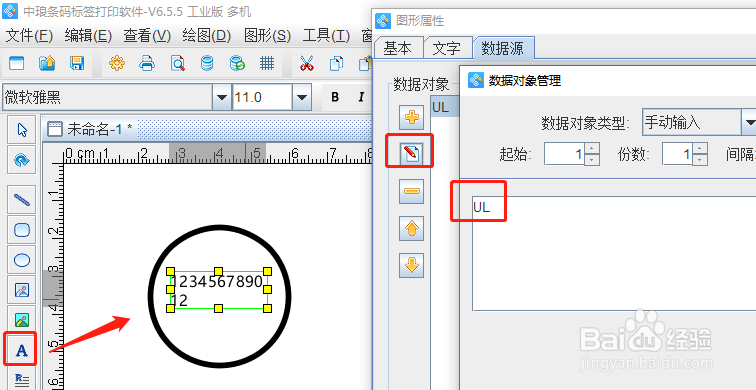Click the 份数 number input field
The width and height of the screenshot is (756, 390).
tap(678, 154)
